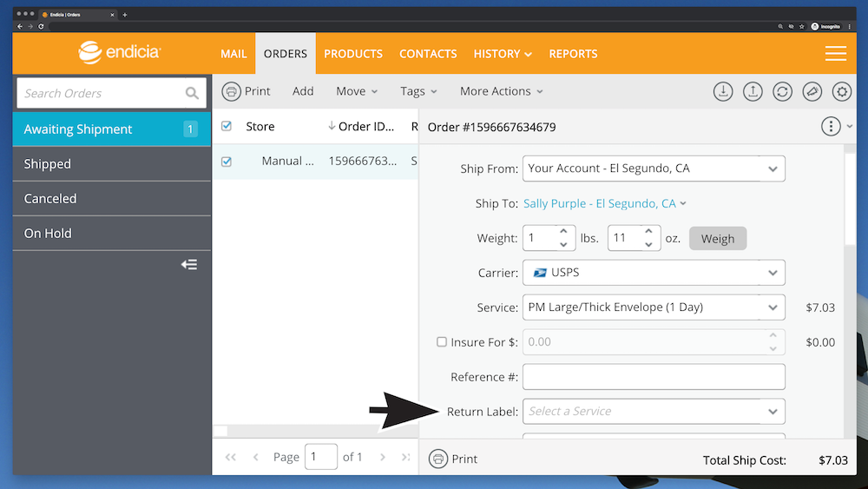Collapse the sidebar with the arrow icon
Viewport: 868px width, 489px height.
(x=189, y=265)
